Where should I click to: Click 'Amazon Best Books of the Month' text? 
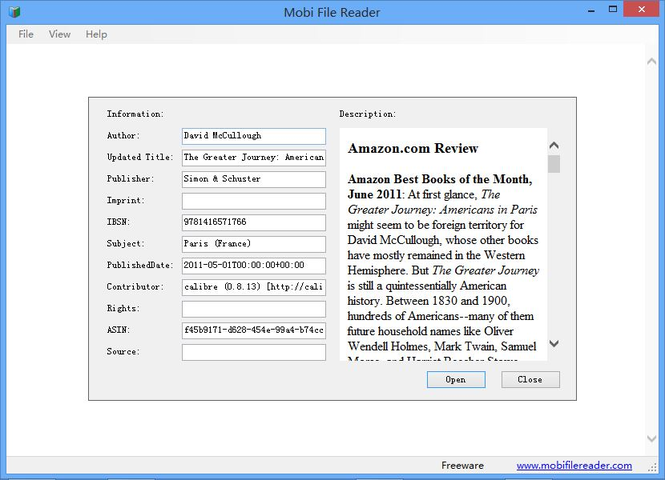point(439,179)
